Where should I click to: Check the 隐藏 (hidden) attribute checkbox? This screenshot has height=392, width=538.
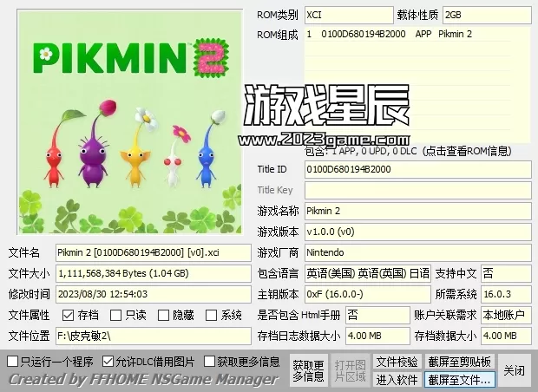pos(164,315)
